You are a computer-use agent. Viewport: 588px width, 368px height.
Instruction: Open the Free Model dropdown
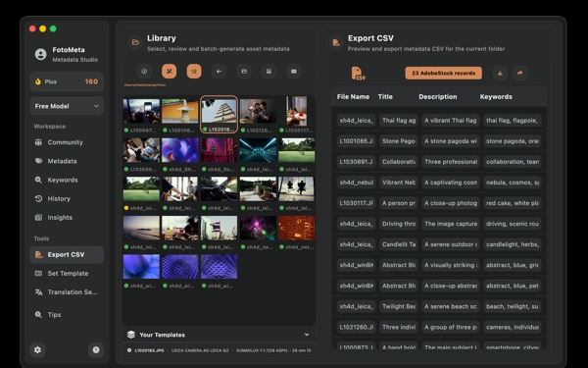(67, 106)
